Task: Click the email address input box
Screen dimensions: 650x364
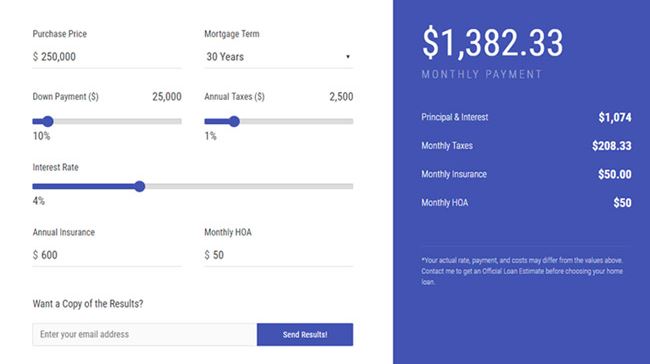Action: click(145, 335)
